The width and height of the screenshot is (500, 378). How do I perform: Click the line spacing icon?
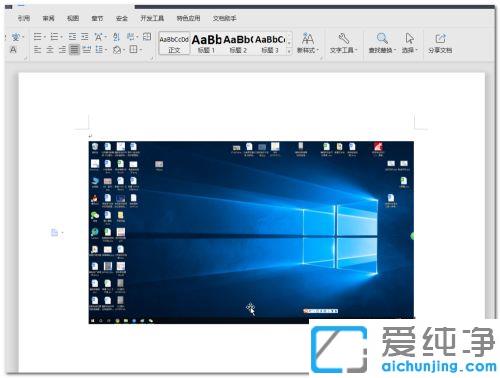pos(99,50)
